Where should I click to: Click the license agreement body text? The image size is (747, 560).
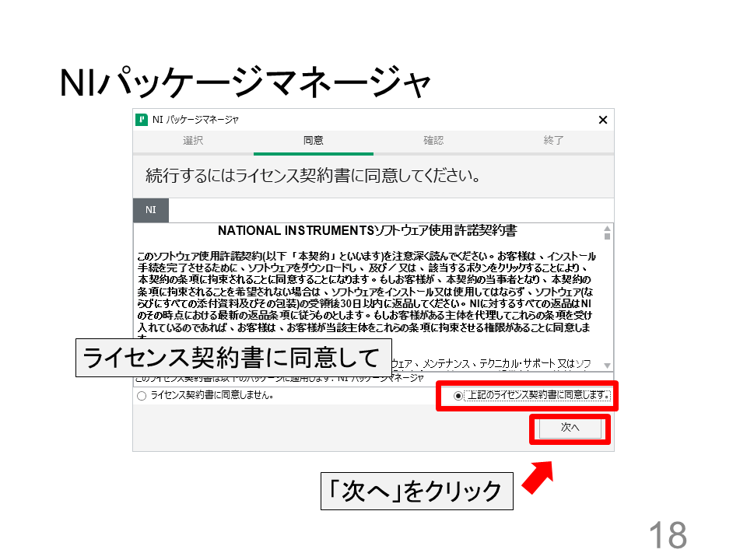[x=366, y=292]
